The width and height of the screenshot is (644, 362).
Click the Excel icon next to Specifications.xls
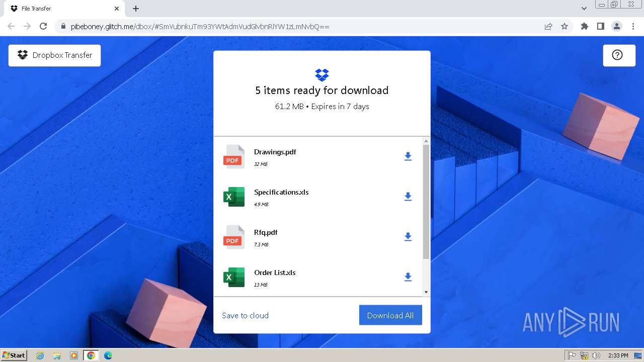tap(234, 197)
